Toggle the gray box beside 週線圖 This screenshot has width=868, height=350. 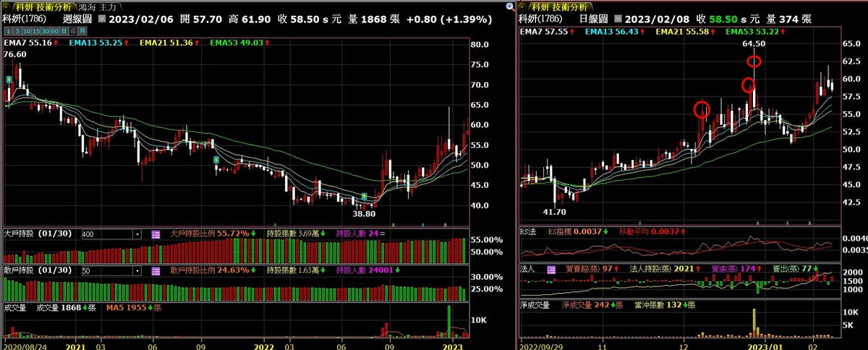tap(101, 20)
